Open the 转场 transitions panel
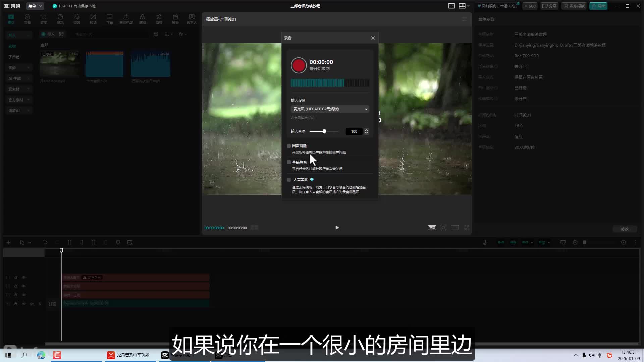The image size is (644, 362). coord(93,19)
